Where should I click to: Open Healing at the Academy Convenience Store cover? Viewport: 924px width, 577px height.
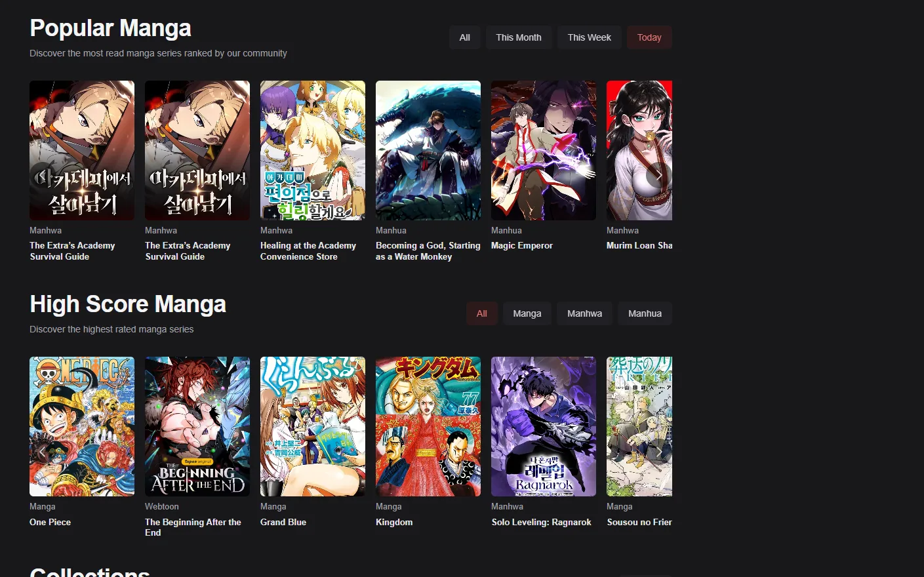[313, 150]
